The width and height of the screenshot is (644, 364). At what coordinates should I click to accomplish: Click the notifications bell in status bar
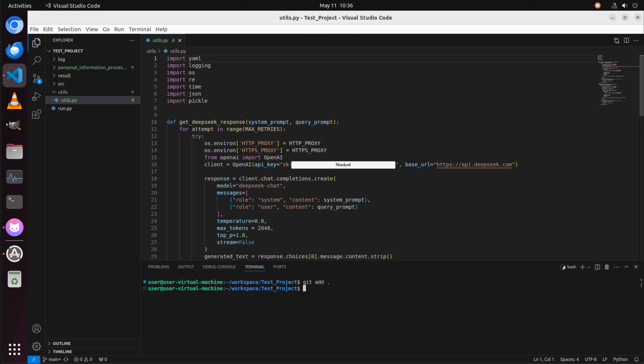click(x=637, y=359)
